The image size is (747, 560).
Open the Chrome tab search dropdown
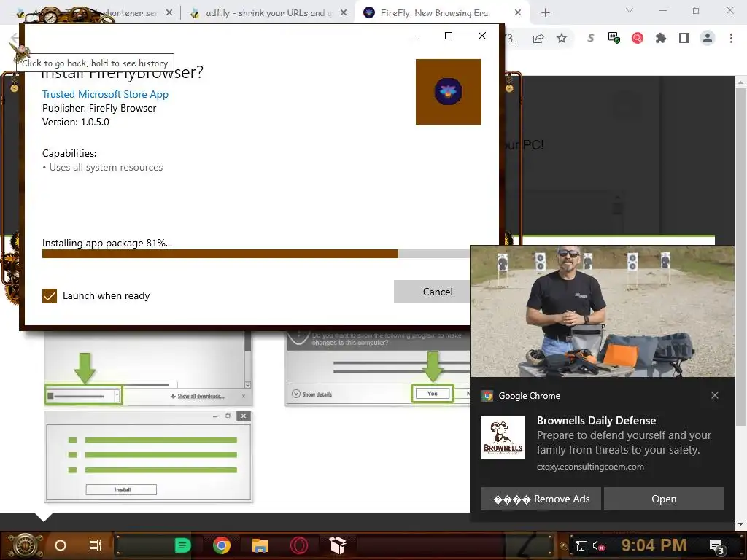click(x=629, y=10)
